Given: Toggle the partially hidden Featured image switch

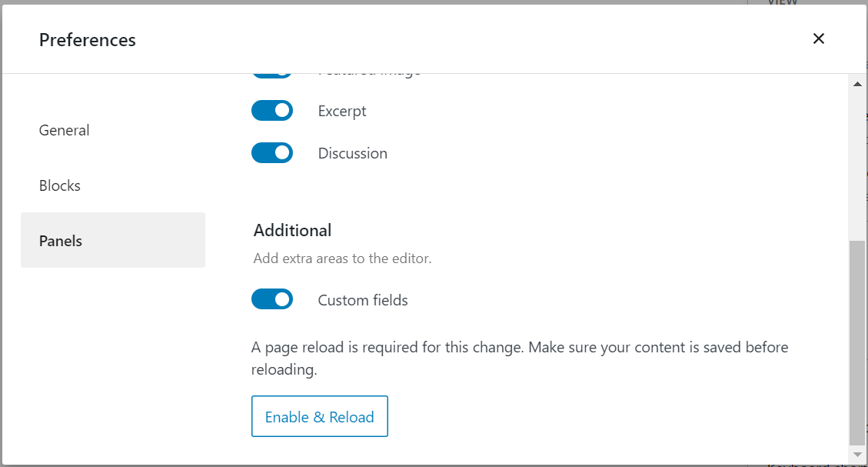Looking at the screenshot, I should tap(272, 75).
